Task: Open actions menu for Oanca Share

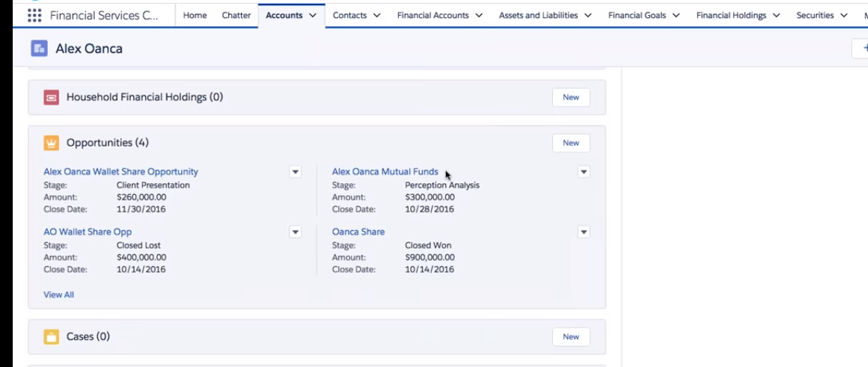Action: pos(584,232)
